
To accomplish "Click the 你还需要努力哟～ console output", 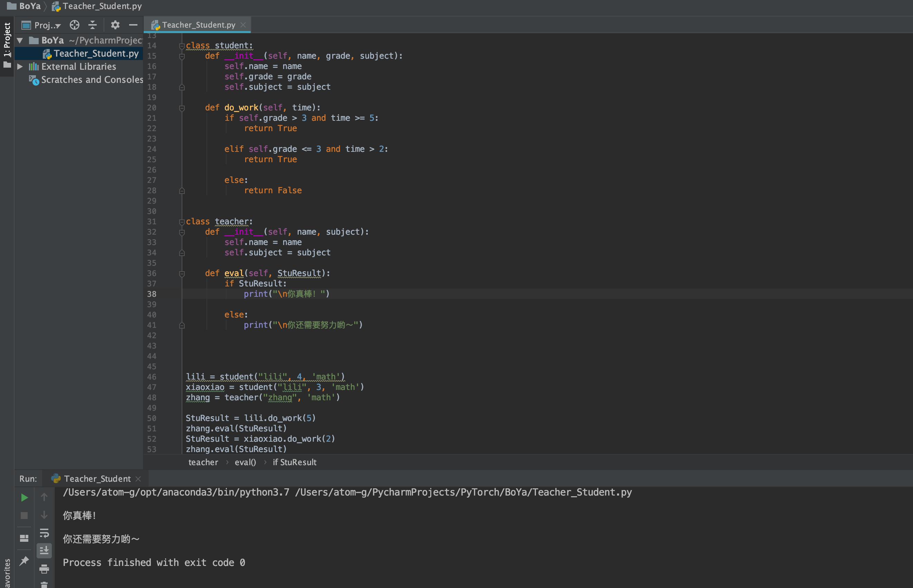I will [x=101, y=539].
